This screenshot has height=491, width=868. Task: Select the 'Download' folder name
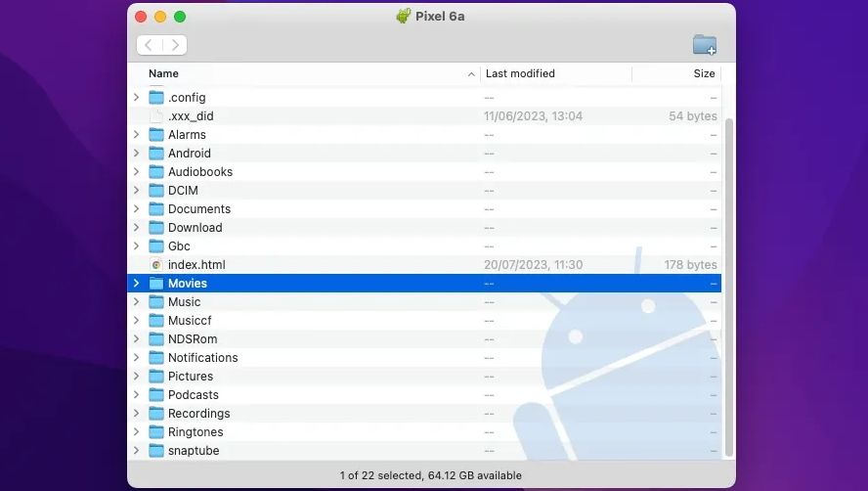pos(195,227)
